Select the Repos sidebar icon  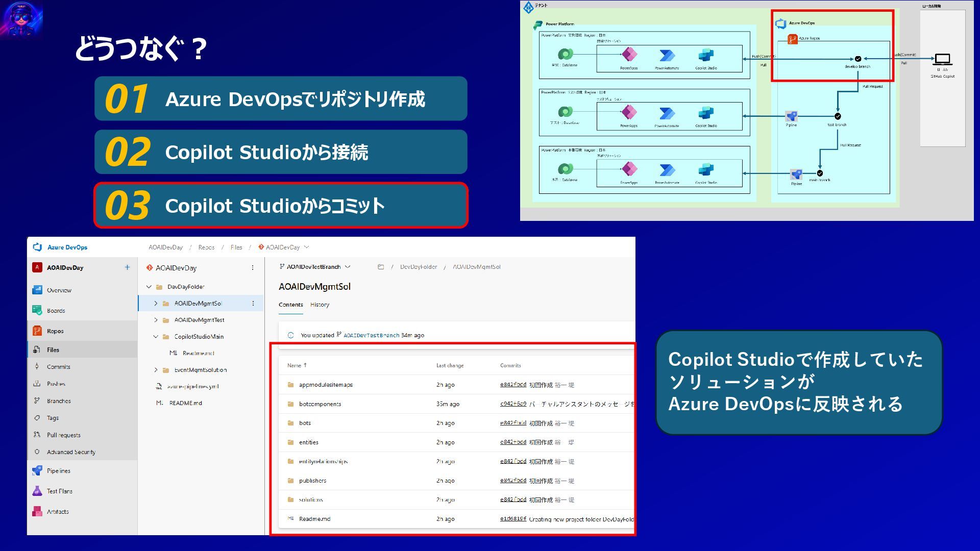tap(37, 331)
